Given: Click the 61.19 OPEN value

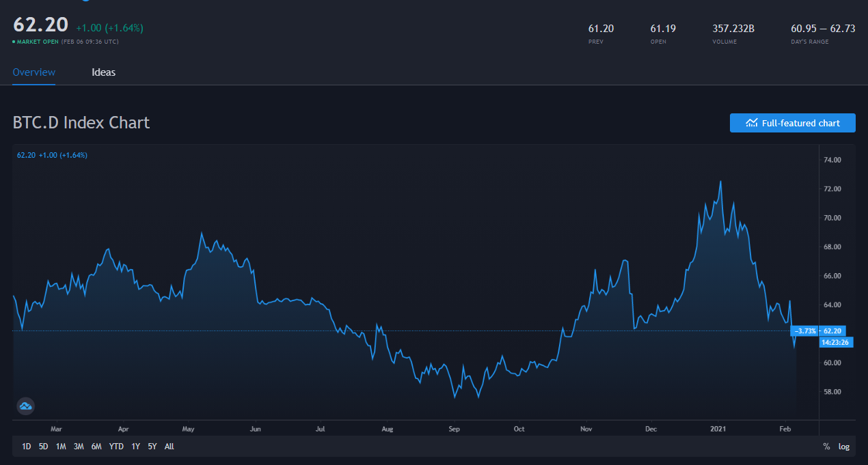Looking at the screenshot, I should click(663, 28).
